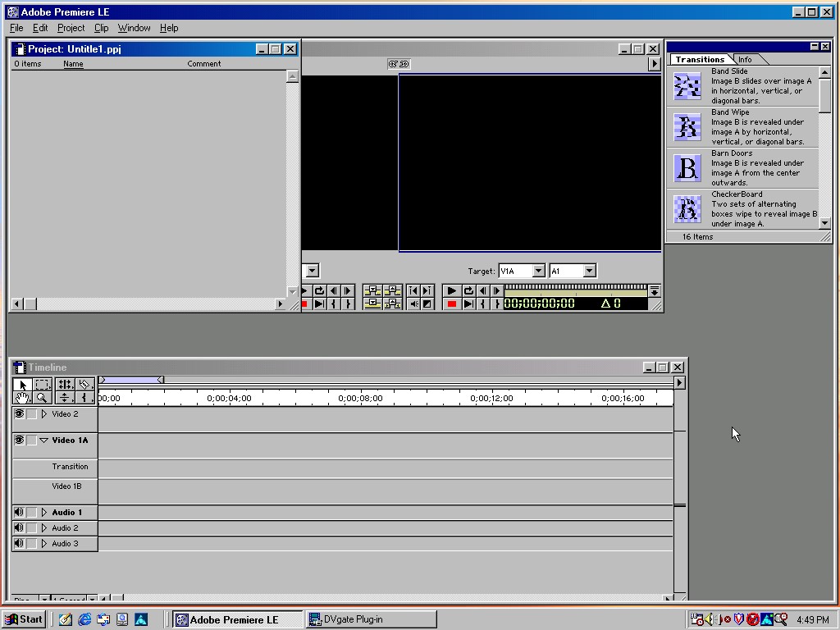The width and height of the screenshot is (840, 630).
Task: Mute the Audio 3 track speaker icon
Action: 20,543
